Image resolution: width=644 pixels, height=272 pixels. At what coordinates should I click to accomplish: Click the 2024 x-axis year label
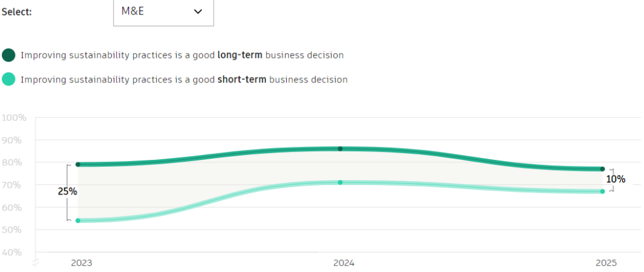pos(343,263)
